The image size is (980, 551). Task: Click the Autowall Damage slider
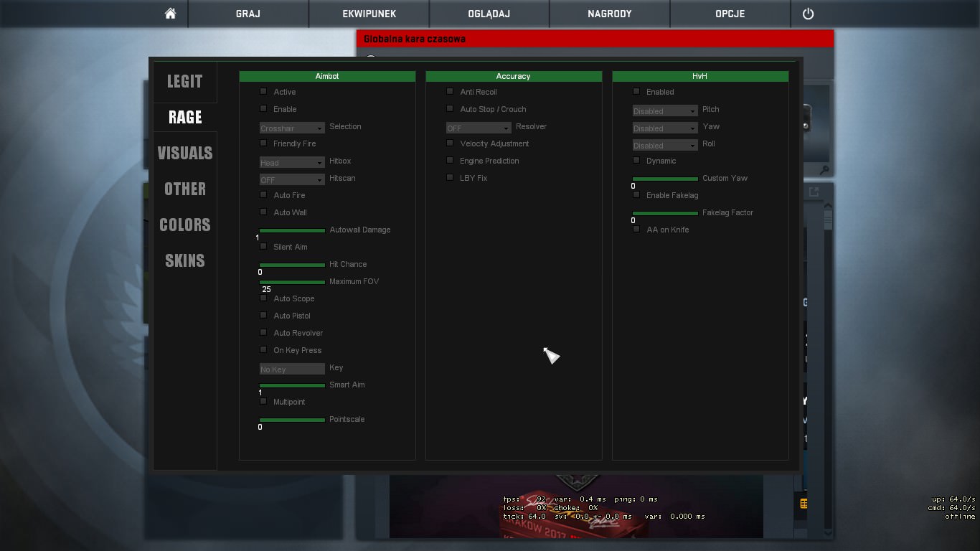(x=292, y=230)
